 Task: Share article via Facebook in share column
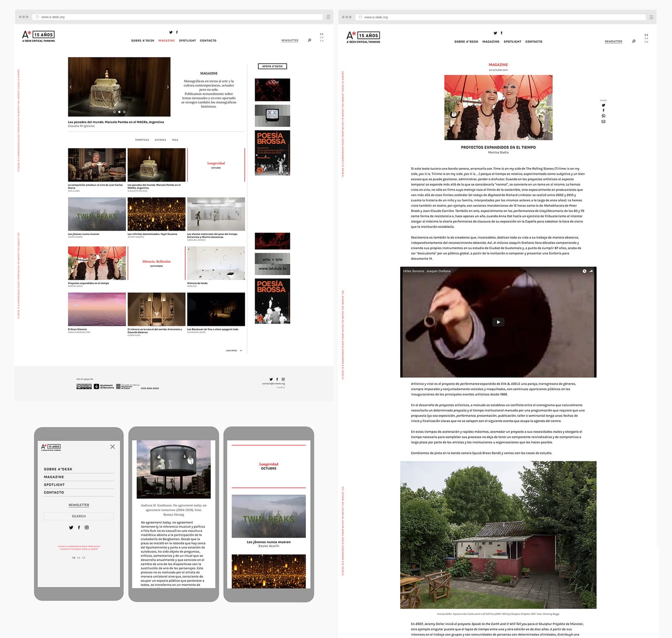(x=604, y=110)
